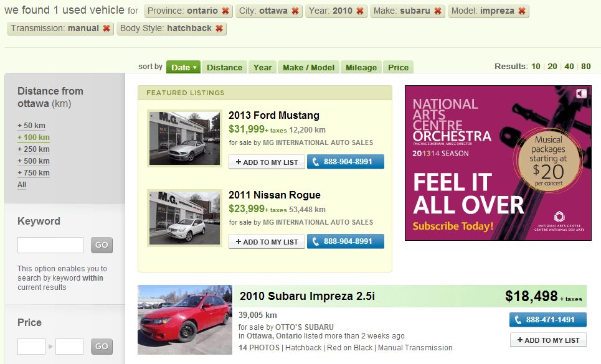601x364 pixels.
Task: Remove the Transmission: manual filter
Action: coord(106,29)
